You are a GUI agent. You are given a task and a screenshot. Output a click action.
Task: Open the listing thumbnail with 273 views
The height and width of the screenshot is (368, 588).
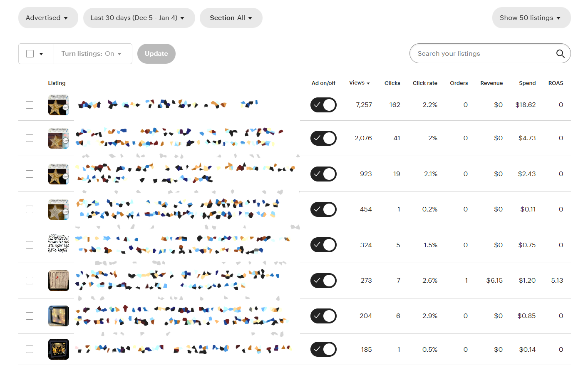pos(58,281)
